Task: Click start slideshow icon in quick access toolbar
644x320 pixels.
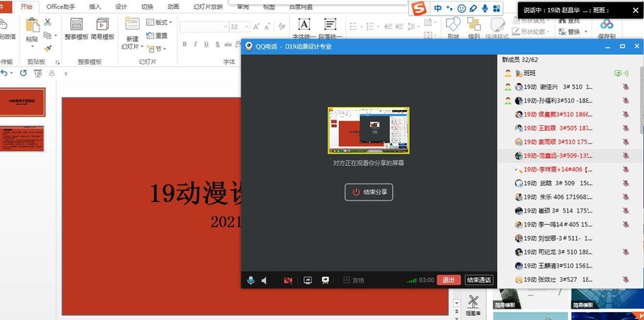Action: (38, 74)
